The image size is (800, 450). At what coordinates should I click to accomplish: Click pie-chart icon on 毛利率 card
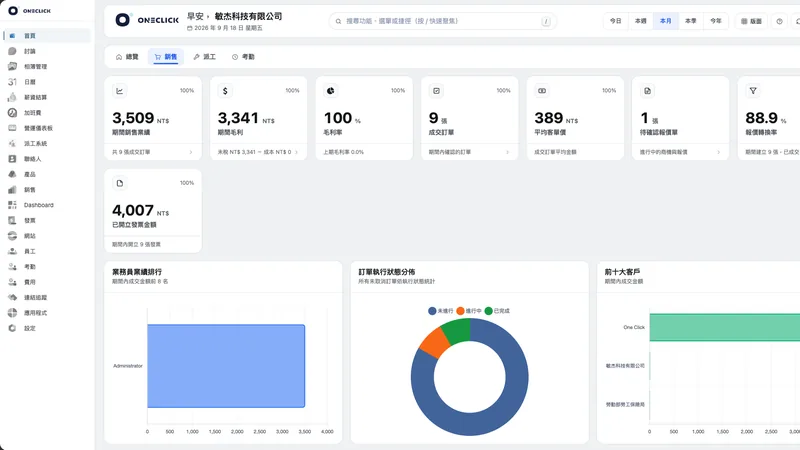331,91
